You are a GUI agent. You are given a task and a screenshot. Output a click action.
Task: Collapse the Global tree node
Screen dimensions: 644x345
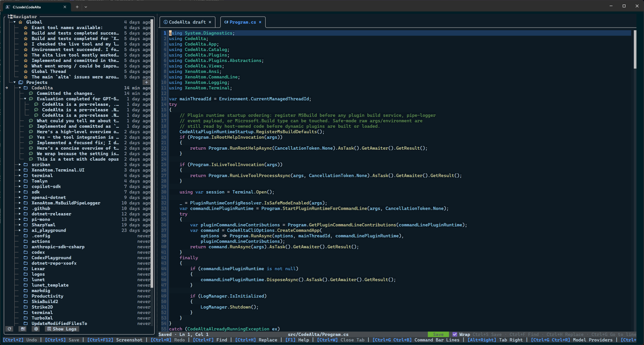[x=14, y=22]
